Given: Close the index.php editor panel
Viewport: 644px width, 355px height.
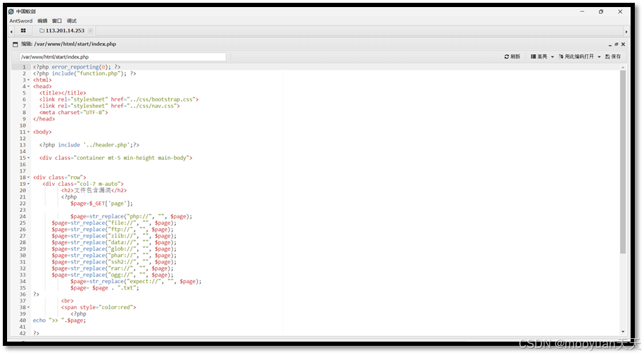Looking at the screenshot, I should (623, 44).
